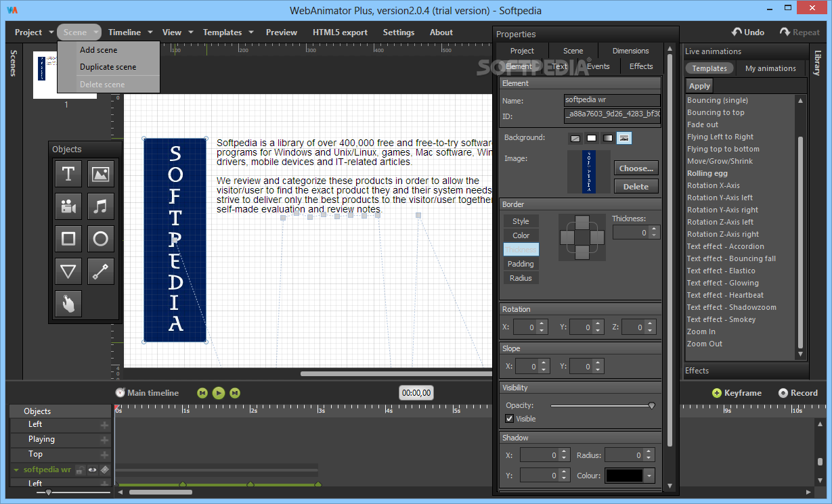Select the scene 1 thumbnail
The image size is (832, 504).
pyautogui.click(x=65, y=74)
